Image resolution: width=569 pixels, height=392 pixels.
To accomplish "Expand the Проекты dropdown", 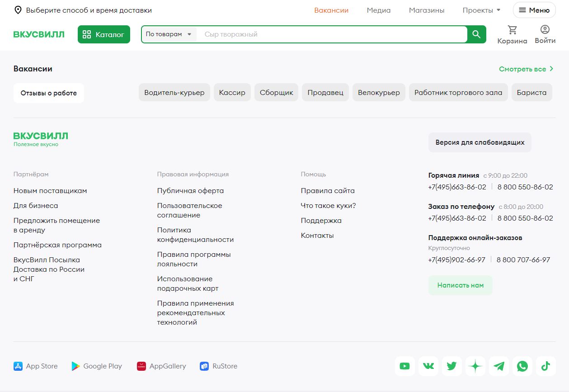I will coord(481,9).
